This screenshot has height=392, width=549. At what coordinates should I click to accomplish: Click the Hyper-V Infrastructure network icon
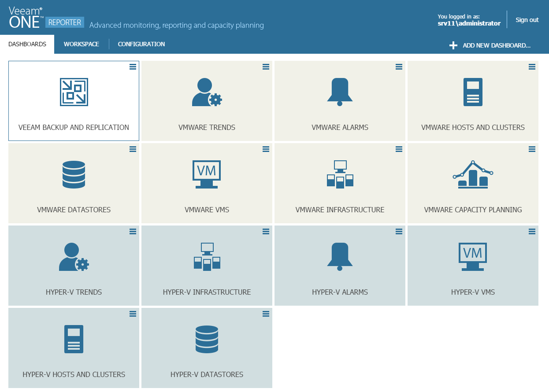pyautogui.click(x=207, y=257)
